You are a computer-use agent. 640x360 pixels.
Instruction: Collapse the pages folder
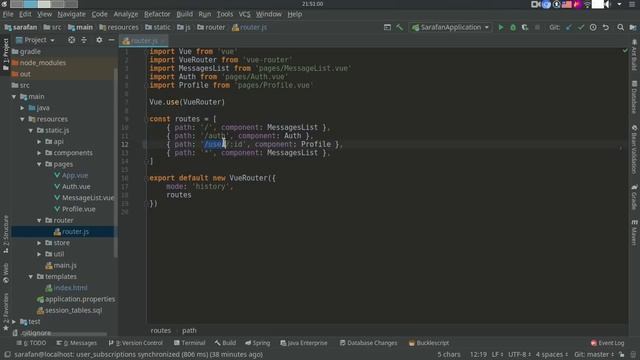[39, 164]
